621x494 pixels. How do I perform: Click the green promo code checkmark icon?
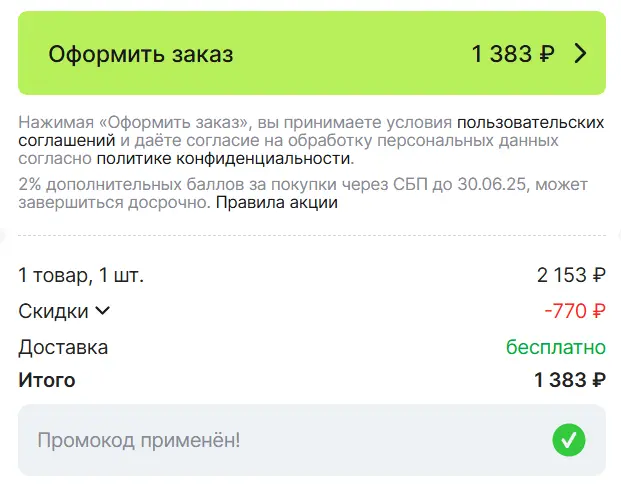coord(569,440)
